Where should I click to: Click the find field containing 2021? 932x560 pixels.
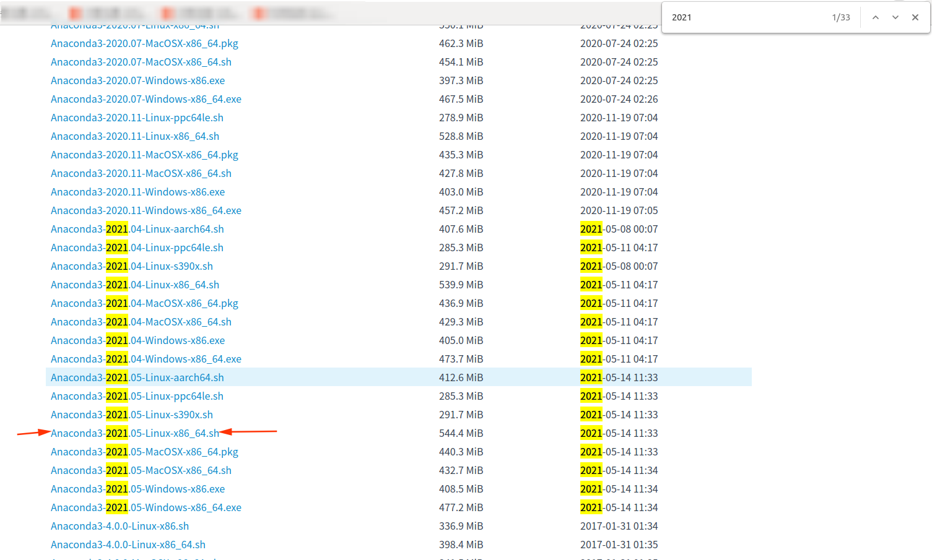[x=746, y=17]
